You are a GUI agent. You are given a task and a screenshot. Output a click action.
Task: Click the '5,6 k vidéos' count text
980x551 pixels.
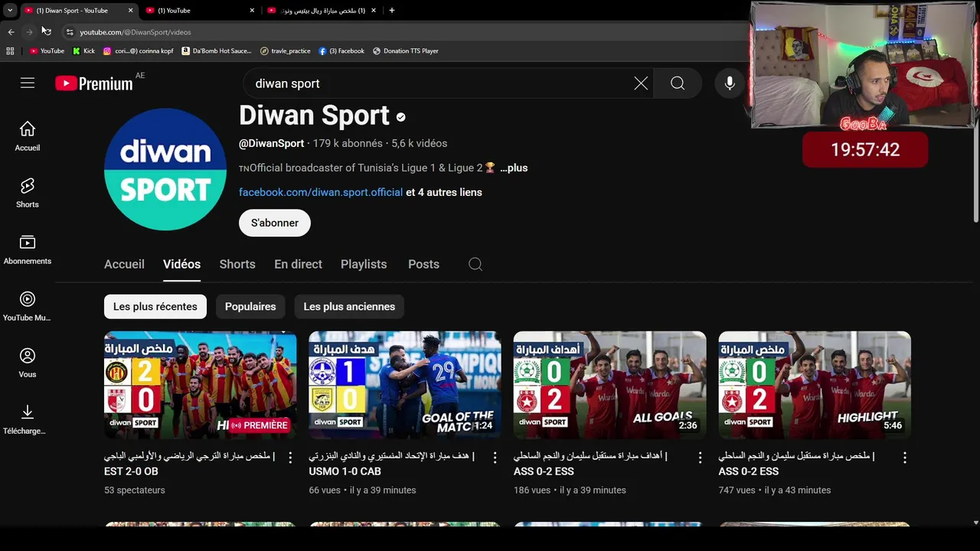(419, 143)
